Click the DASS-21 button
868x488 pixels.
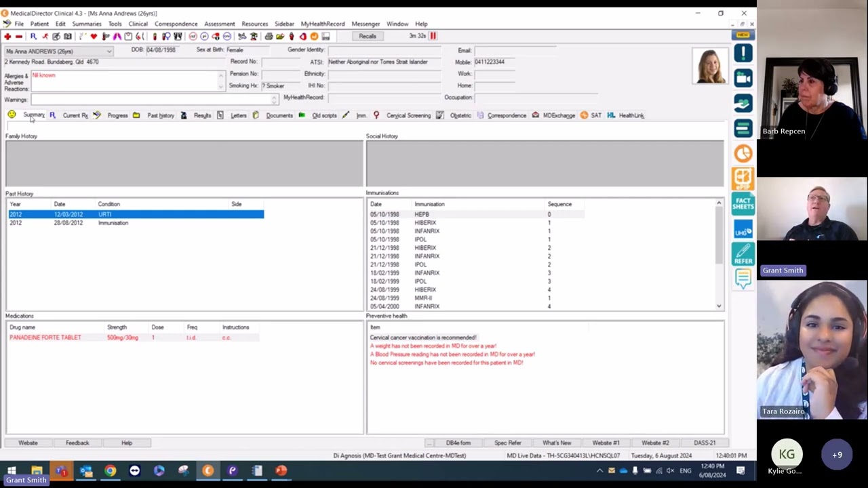[x=705, y=443]
